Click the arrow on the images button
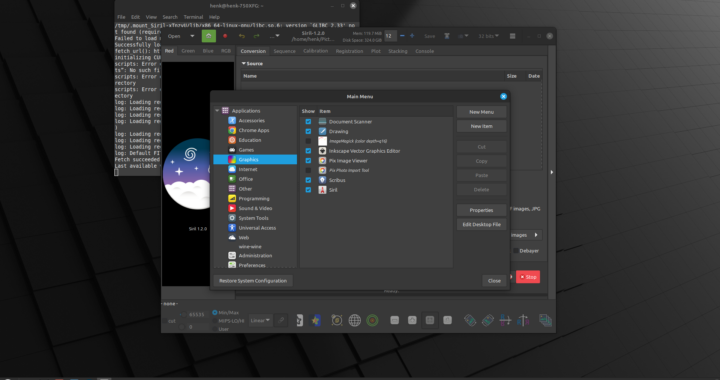Viewport: 720px width, 380px height. 536,235
